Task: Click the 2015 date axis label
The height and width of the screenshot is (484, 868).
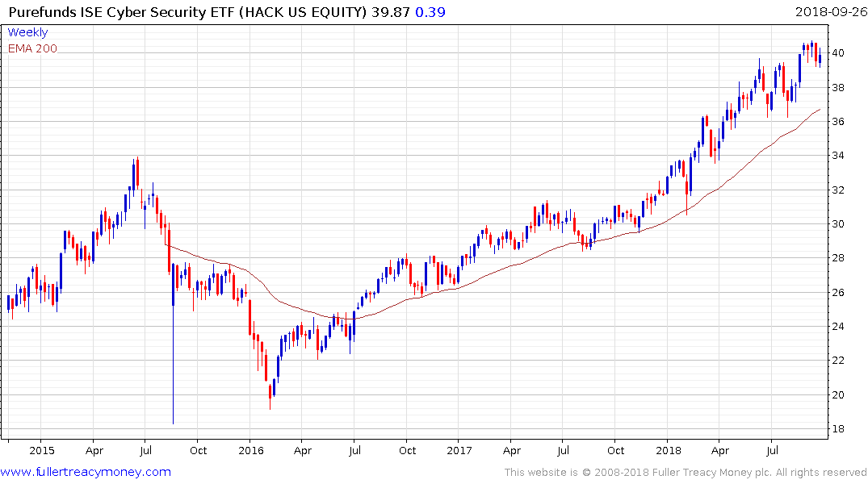Action: 41,450
